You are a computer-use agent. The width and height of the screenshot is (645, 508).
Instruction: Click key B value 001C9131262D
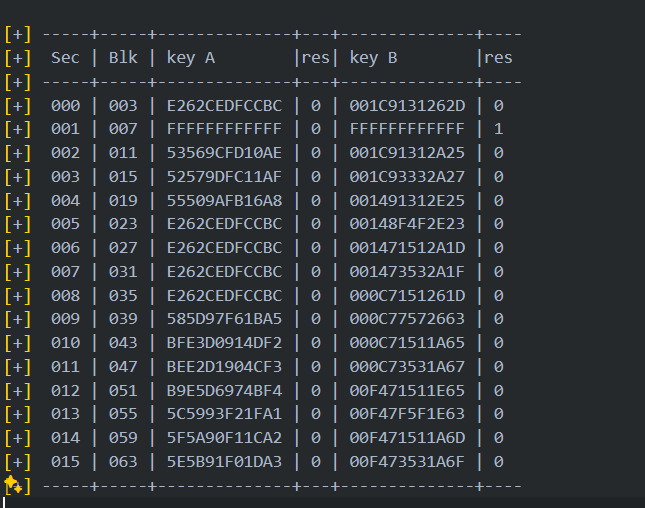click(407, 105)
